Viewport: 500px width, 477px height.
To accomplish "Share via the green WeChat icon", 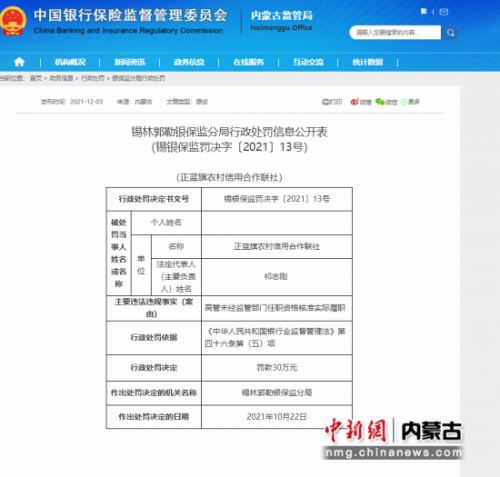I will 380,102.
